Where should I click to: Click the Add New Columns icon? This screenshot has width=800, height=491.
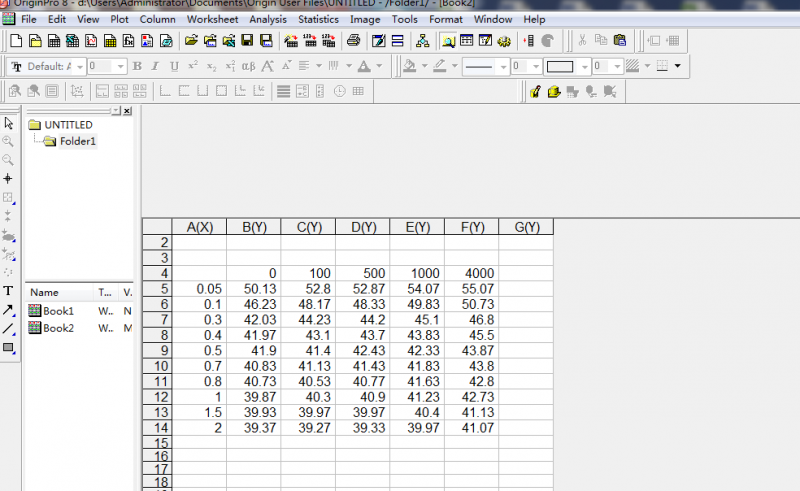[x=529, y=41]
